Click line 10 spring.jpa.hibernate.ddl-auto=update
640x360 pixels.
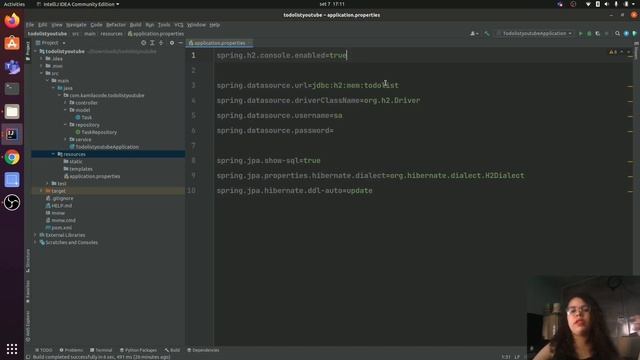click(x=294, y=191)
